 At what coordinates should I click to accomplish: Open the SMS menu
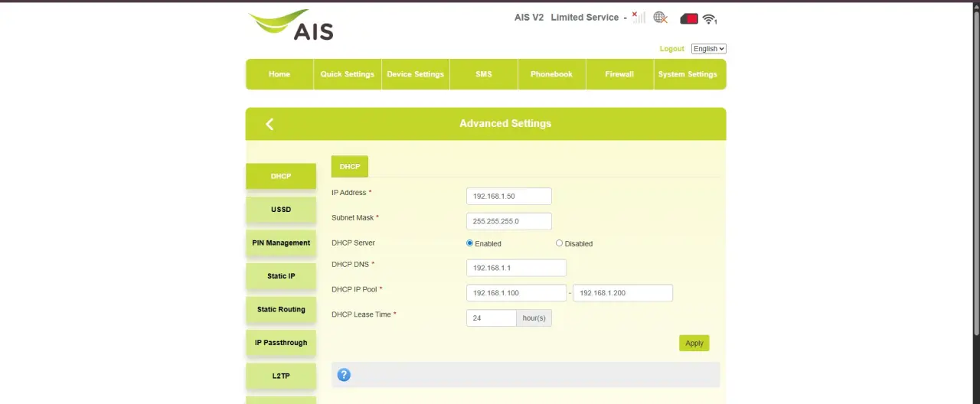pyautogui.click(x=484, y=74)
